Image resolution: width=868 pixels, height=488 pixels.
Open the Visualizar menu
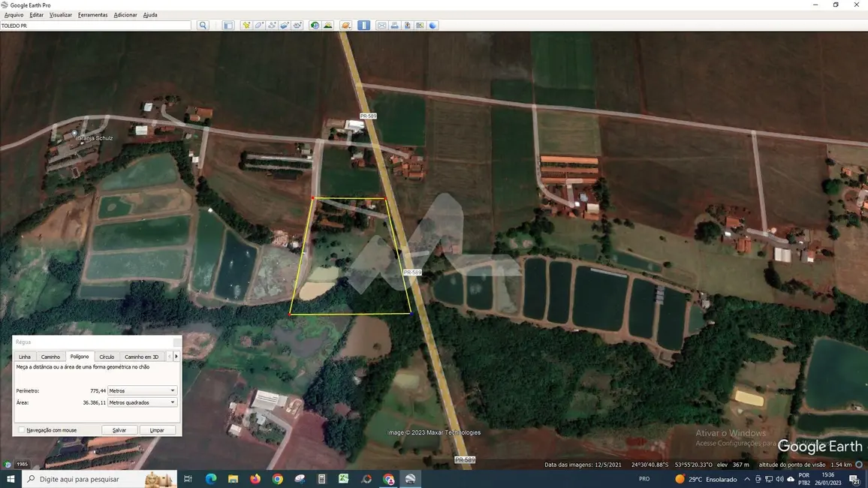click(x=60, y=15)
